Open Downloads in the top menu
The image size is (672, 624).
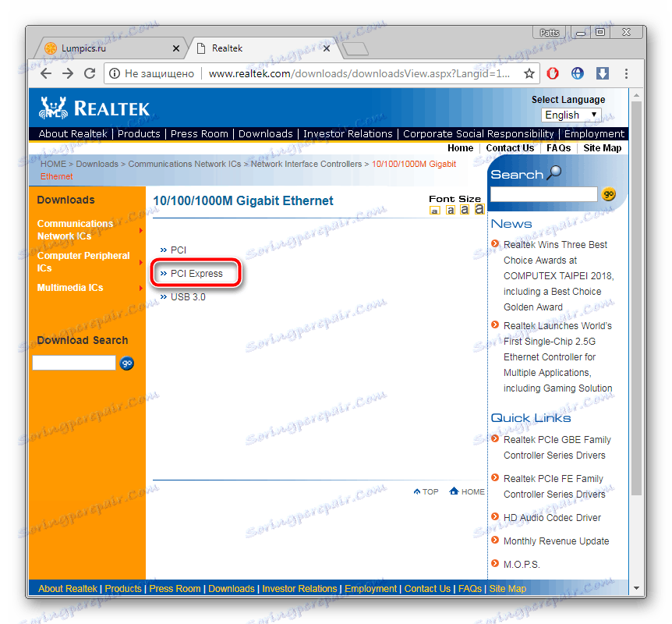pyautogui.click(x=265, y=134)
